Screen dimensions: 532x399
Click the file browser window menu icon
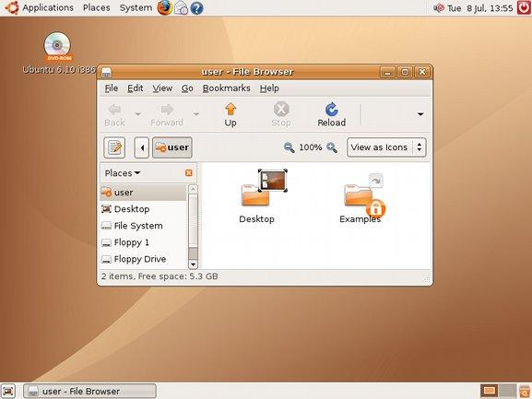[x=107, y=72]
